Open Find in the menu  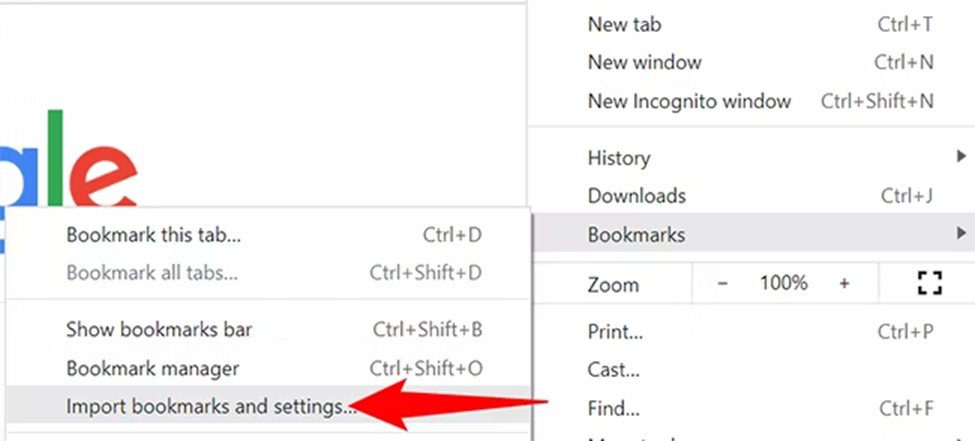(613, 407)
